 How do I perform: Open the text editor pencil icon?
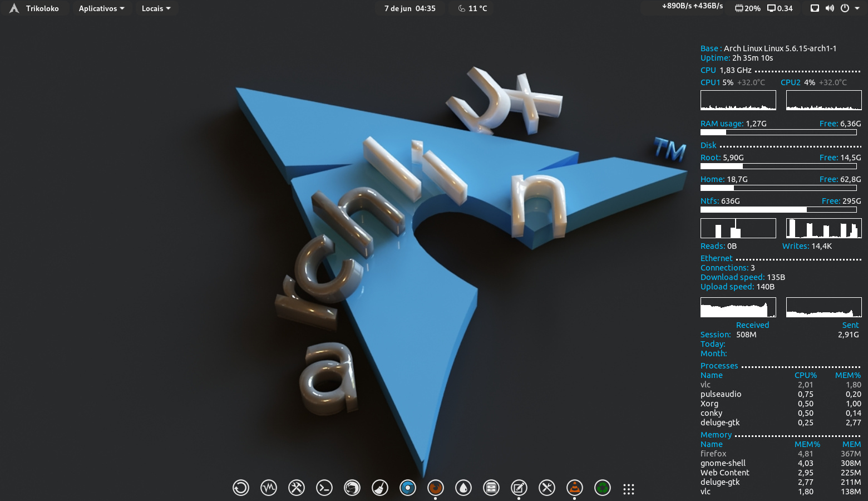point(519,488)
